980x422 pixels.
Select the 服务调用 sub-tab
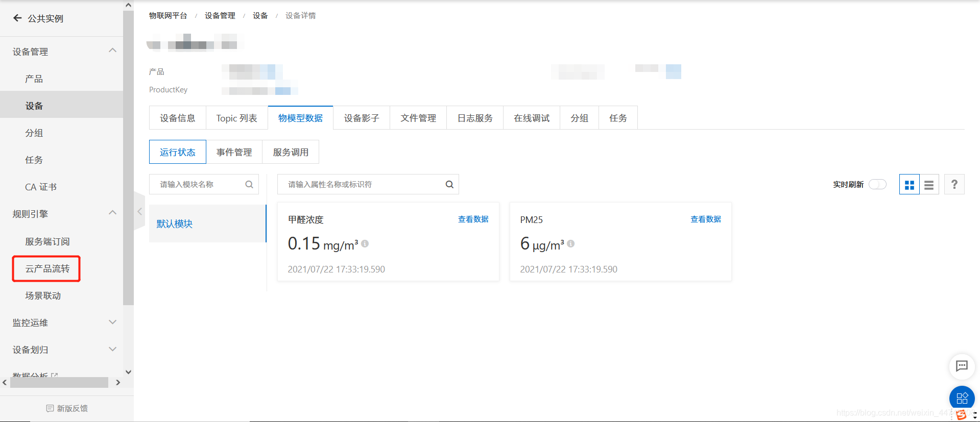[291, 152]
